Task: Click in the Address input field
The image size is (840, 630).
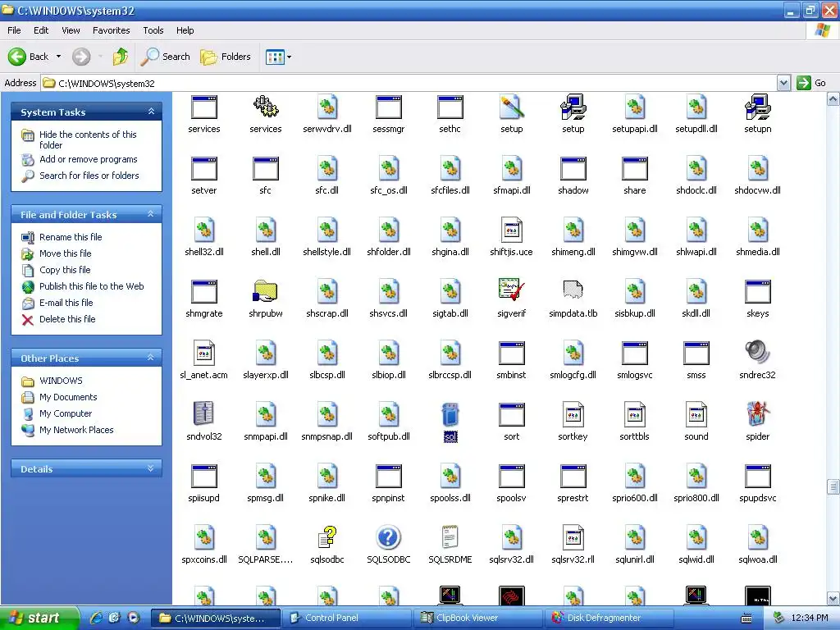Action: pyautogui.click(x=410, y=83)
